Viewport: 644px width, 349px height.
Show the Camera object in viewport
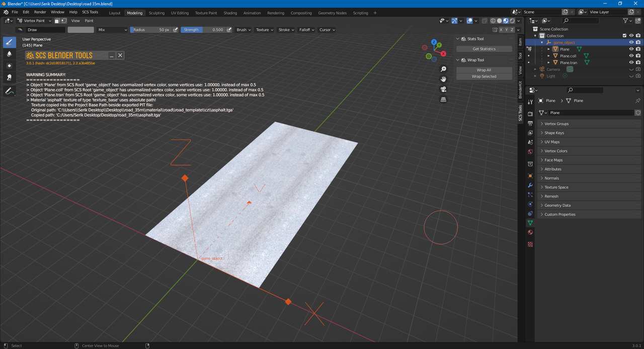pos(631,69)
